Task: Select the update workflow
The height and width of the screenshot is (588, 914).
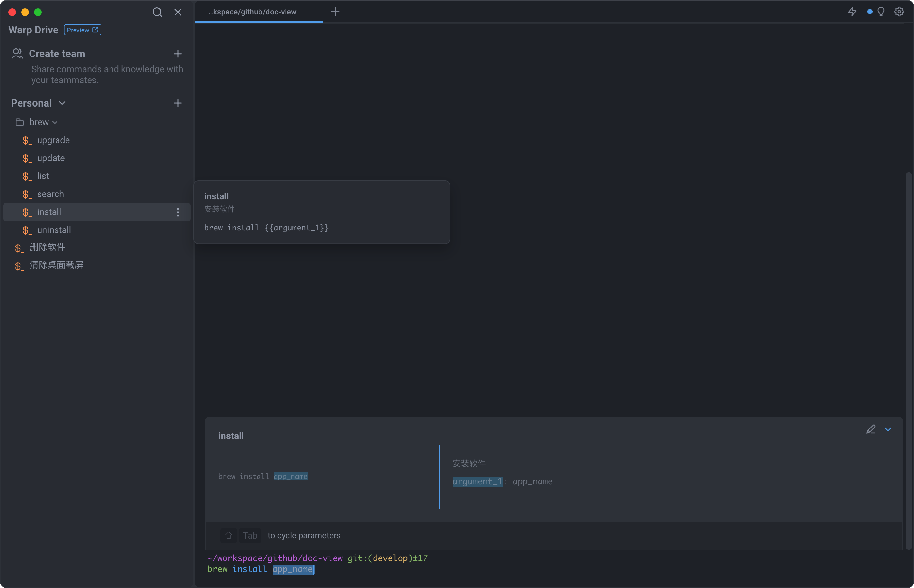Action: click(97, 158)
